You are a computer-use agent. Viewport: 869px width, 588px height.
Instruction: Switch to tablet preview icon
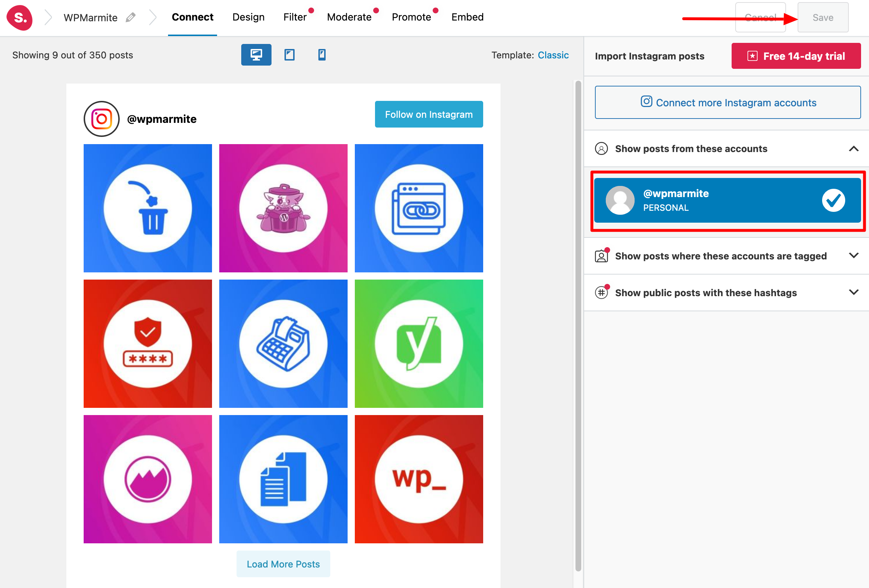pyautogui.click(x=290, y=55)
